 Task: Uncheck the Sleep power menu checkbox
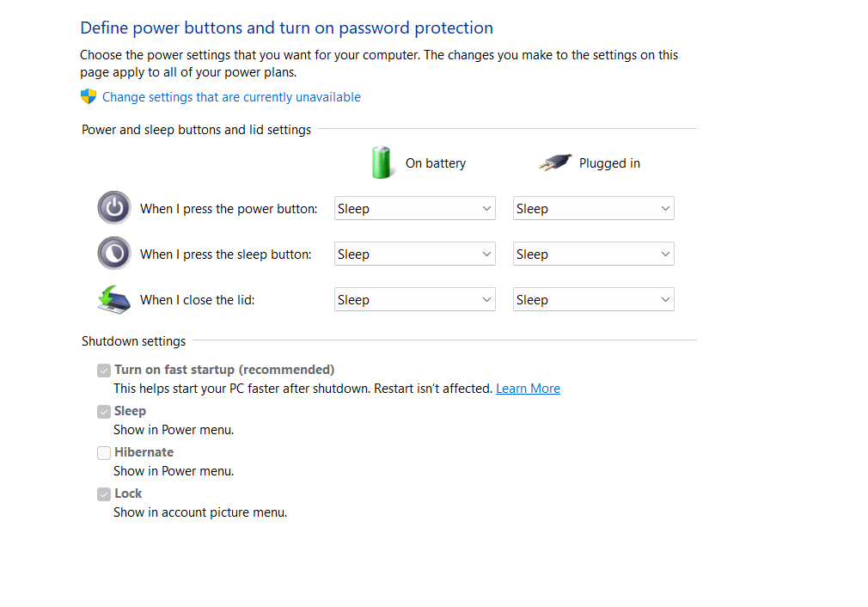point(104,412)
